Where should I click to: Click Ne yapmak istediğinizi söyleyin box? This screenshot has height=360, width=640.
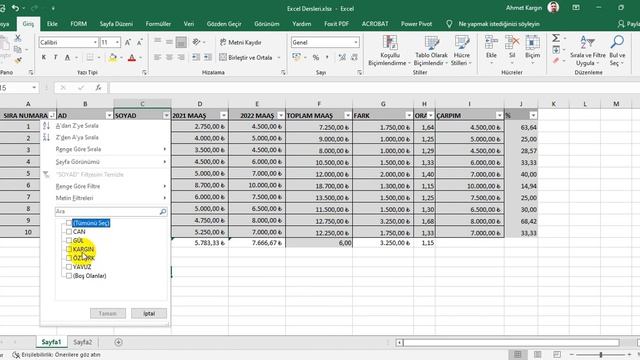tap(499, 24)
